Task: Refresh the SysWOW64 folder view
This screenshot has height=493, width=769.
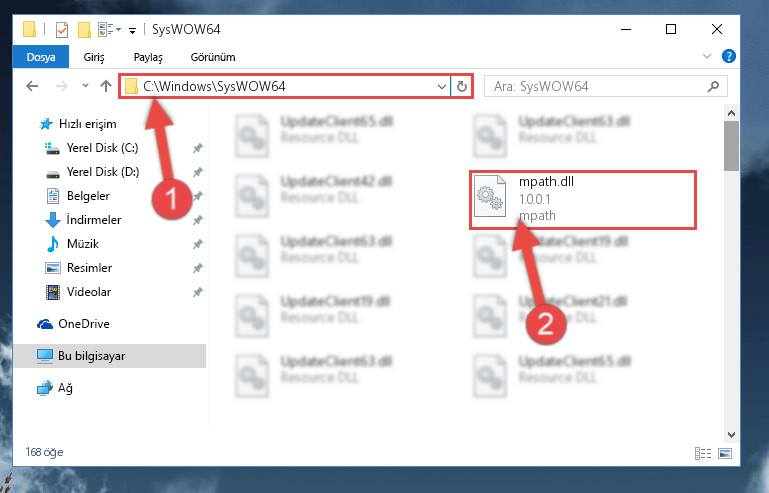Action: click(461, 87)
